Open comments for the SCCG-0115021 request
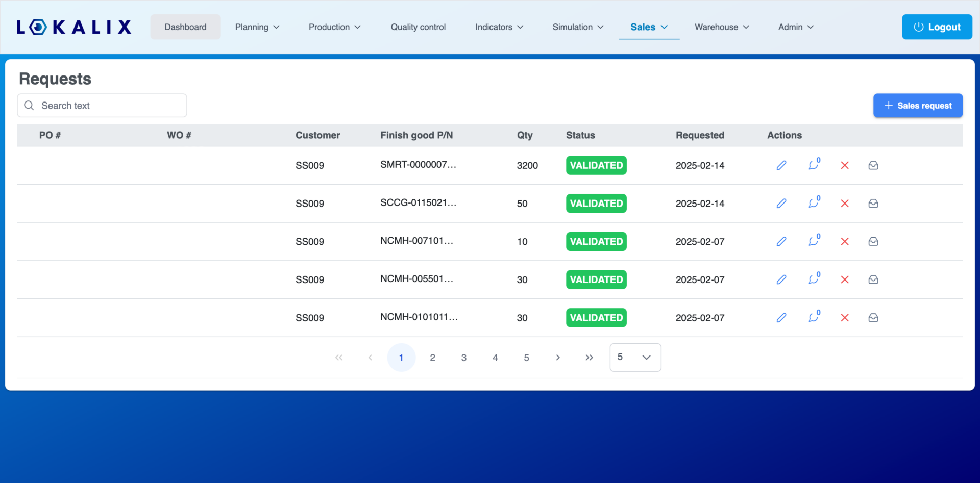Image resolution: width=980 pixels, height=483 pixels. click(x=814, y=203)
